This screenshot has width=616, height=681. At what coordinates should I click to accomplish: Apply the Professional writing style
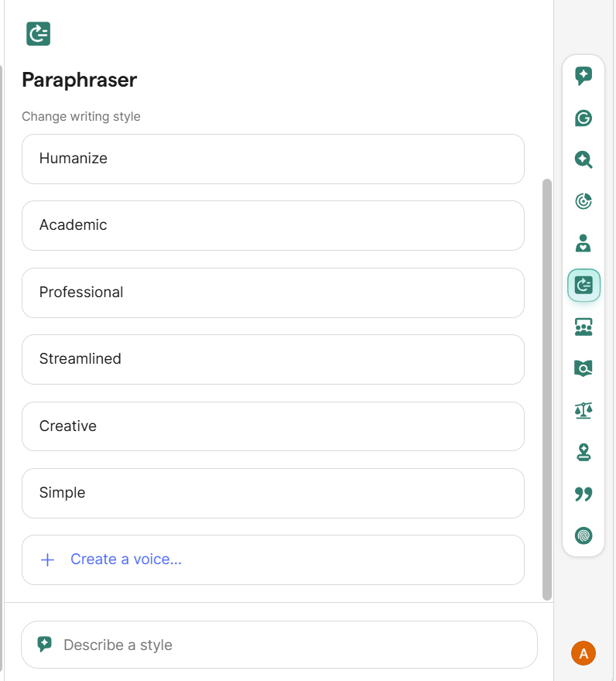273,293
